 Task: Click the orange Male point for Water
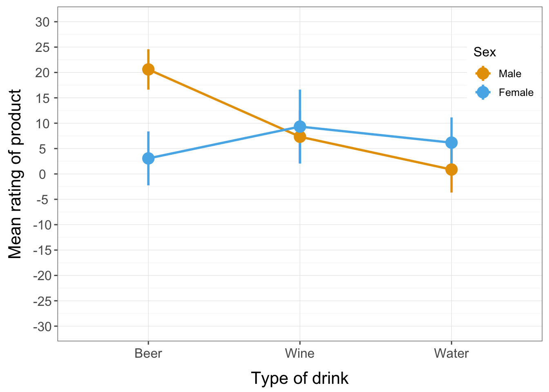point(451,169)
